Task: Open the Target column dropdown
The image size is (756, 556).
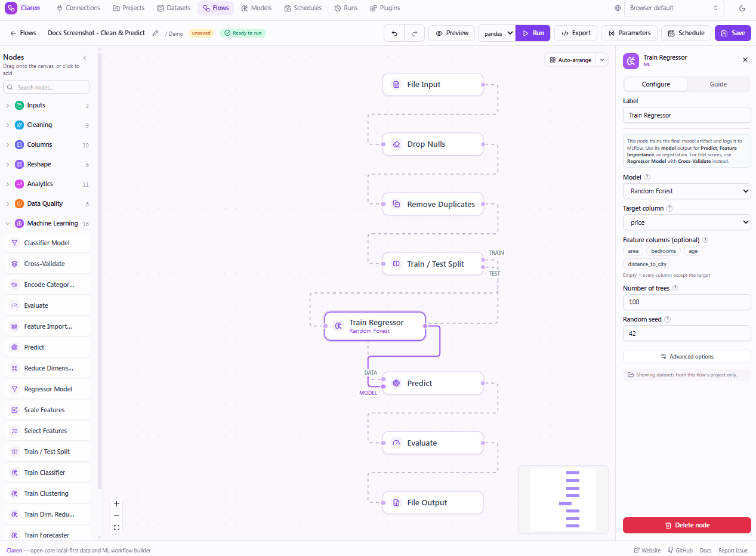Action: tap(687, 223)
